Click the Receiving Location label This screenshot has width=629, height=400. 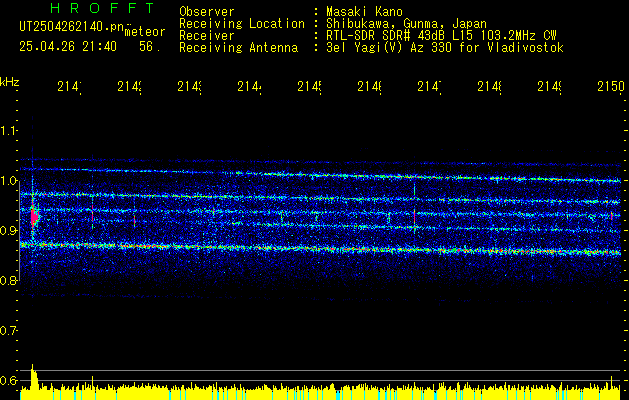point(242,24)
